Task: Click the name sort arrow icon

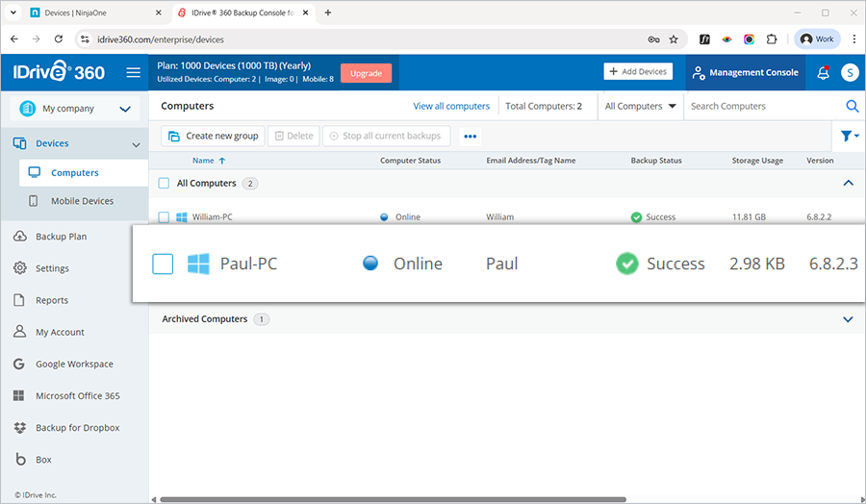Action: pos(222,161)
